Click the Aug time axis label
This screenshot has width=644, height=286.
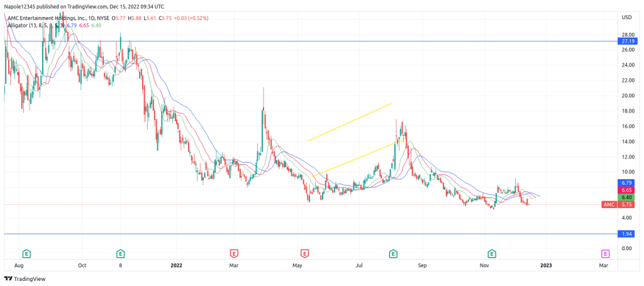19,265
